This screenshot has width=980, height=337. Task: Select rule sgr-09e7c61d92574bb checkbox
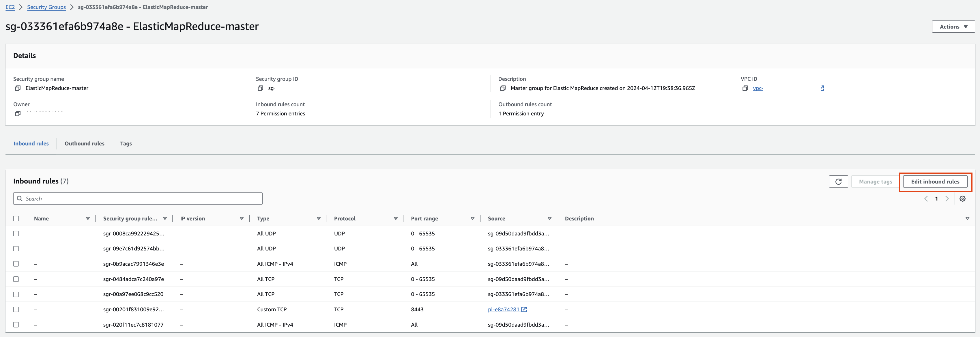point(16,249)
